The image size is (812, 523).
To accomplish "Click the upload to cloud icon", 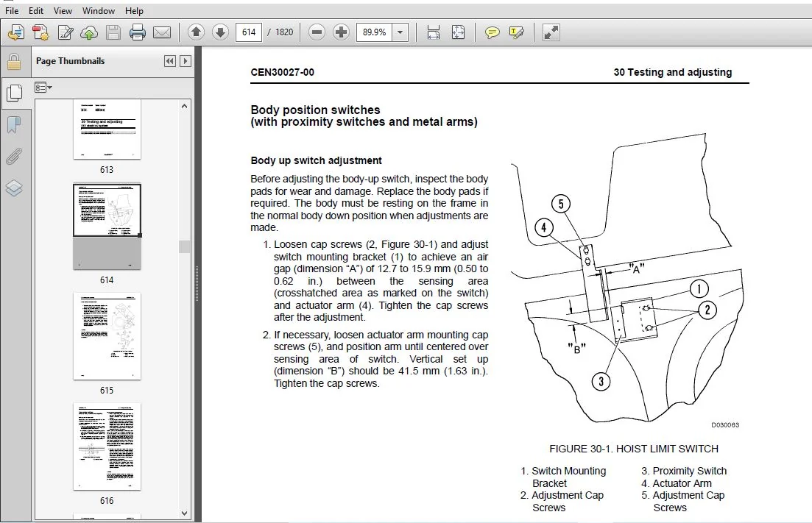I will point(89,32).
